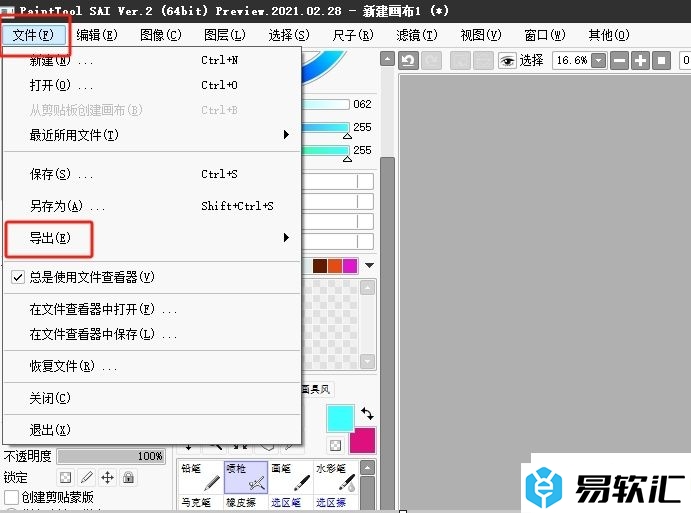691x513 pixels.
Task: Toggle the selection visibility eye icon
Action: [507, 60]
